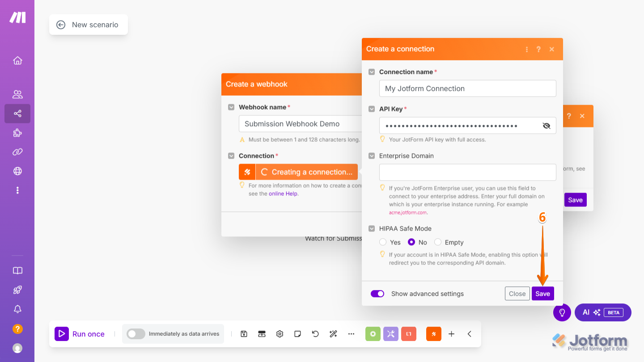The height and width of the screenshot is (362, 644).
Task: Toggle the scheduling switch Immediately as data arrives
Action: click(136, 334)
